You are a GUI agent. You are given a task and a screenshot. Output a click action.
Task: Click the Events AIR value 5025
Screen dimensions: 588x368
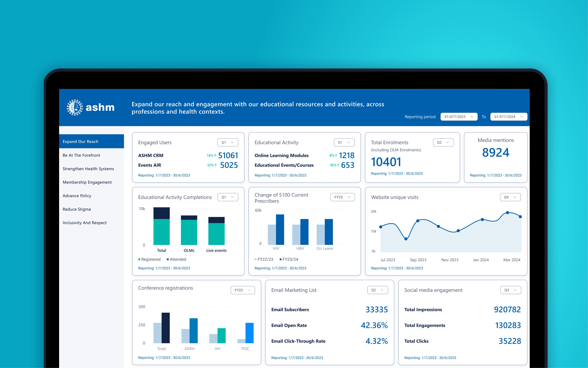coord(229,165)
